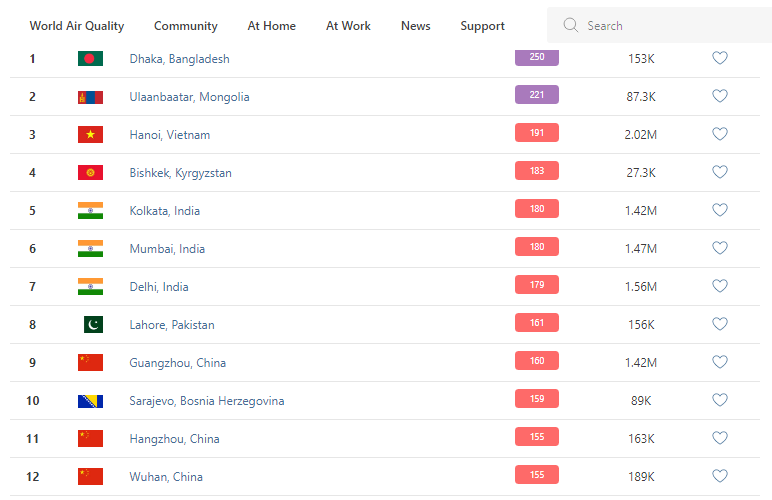The image size is (772, 500).
Task: Toggle heart icon for Ulaanbaatar, Mongolia
Action: click(719, 96)
